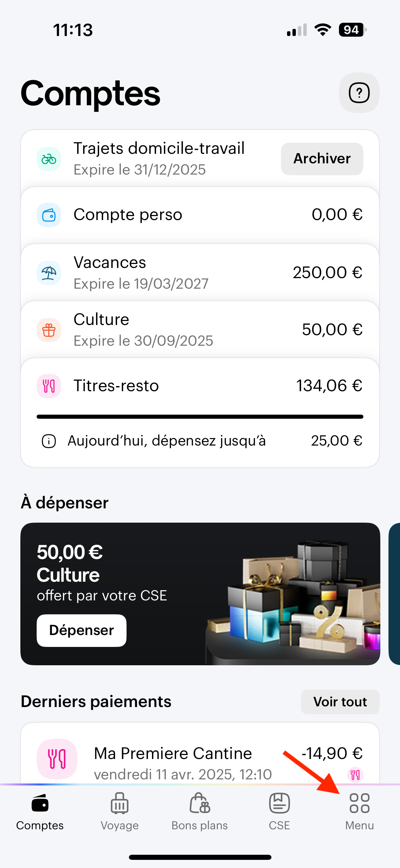Open the Vacances account row
The image size is (400, 868).
pos(199,273)
